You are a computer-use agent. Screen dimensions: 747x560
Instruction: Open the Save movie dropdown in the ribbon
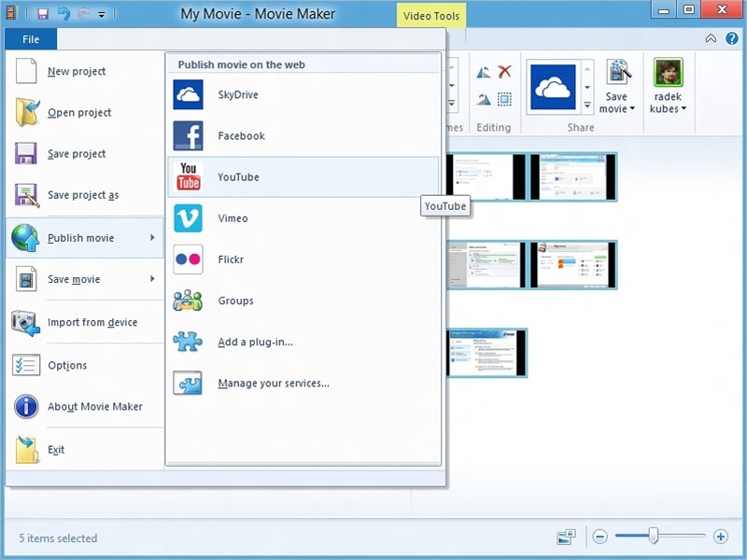click(616, 102)
